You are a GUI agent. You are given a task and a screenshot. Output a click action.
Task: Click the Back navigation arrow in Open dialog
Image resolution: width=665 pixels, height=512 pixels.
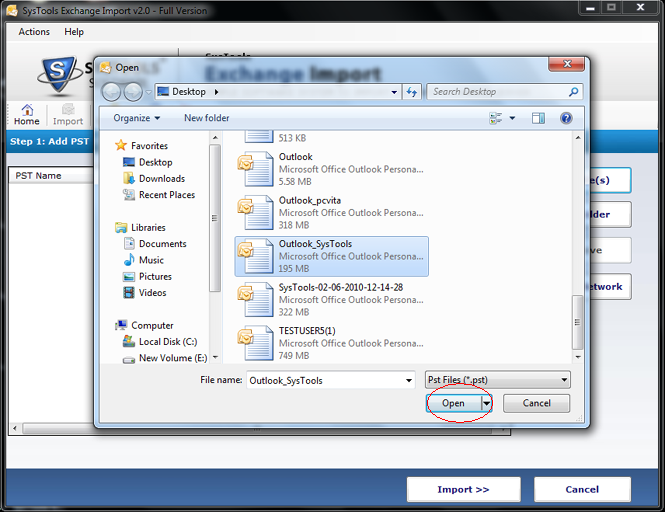pyautogui.click(x=111, y=92)
